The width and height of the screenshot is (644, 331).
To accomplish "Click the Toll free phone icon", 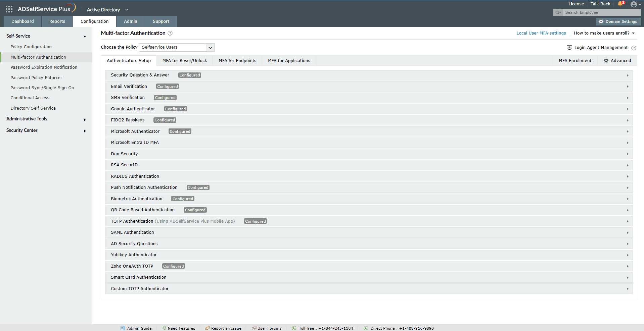I will 294,328.
